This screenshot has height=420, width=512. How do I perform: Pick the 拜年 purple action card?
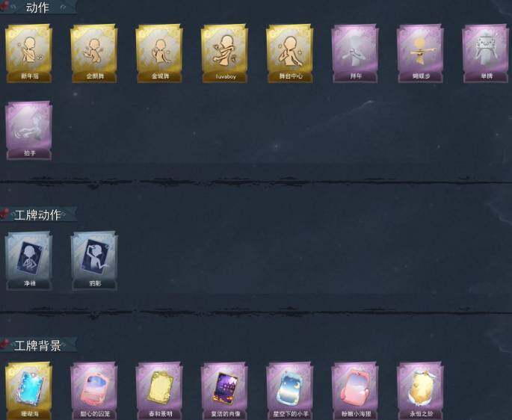[355, 53]
